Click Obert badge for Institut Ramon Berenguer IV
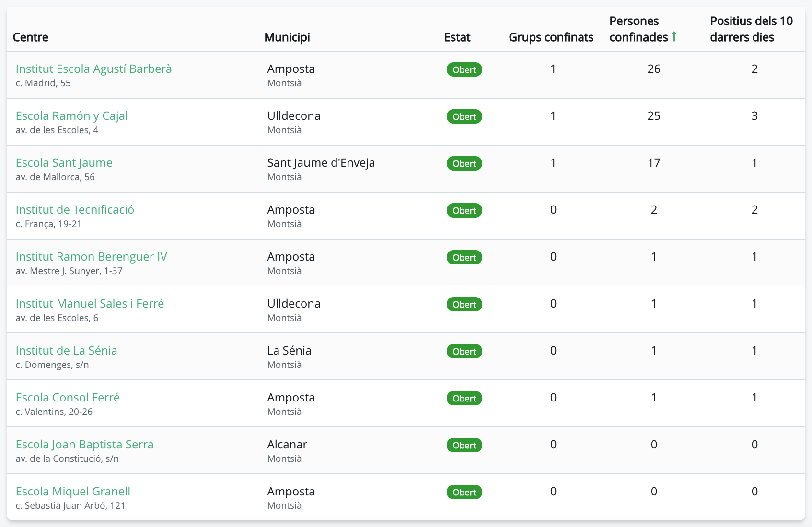Screen dimensions: 812x527 pos(464,257)
